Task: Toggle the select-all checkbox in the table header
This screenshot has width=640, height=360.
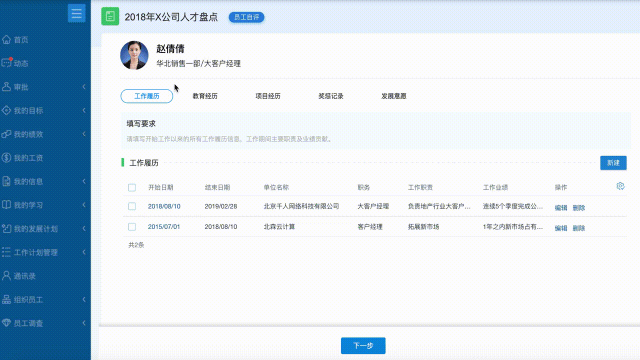Action: (x=132, y=187)
